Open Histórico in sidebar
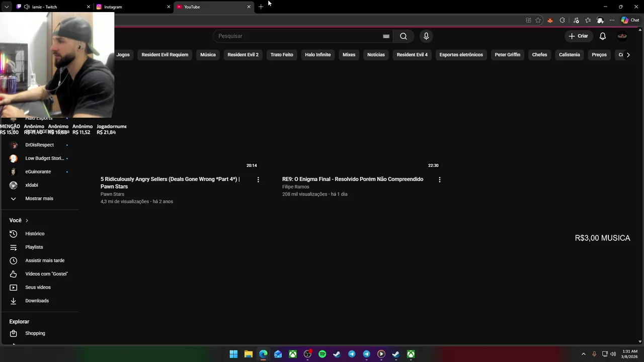Screen dimensions: 644x362 click(x=40, y=234)
